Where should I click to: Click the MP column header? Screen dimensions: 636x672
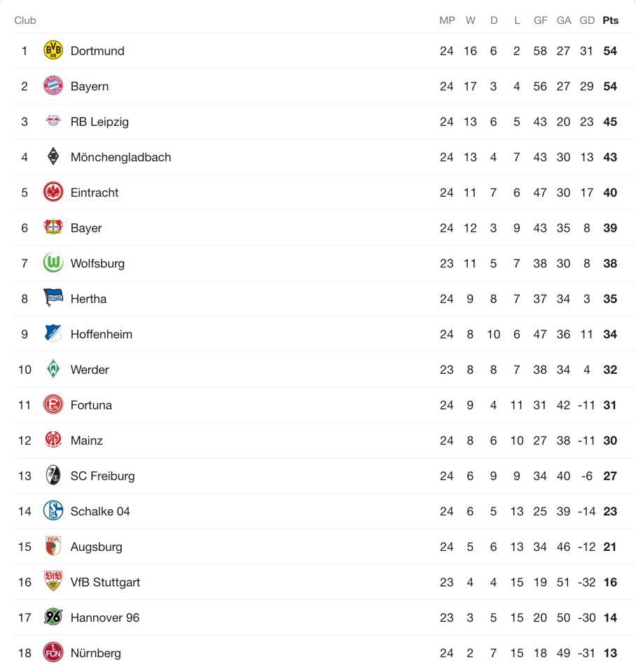[447, 20]
